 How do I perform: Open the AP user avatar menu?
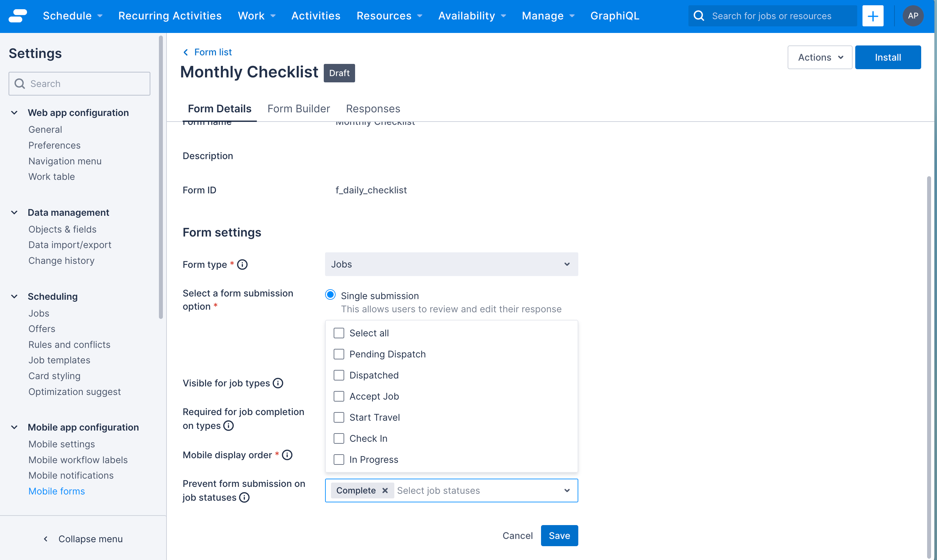913,16
